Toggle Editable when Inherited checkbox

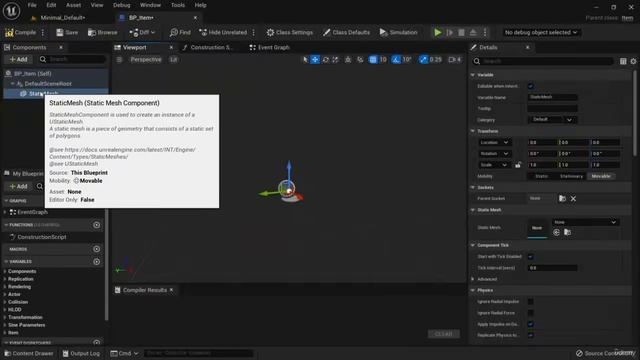(x=531, y=86)
